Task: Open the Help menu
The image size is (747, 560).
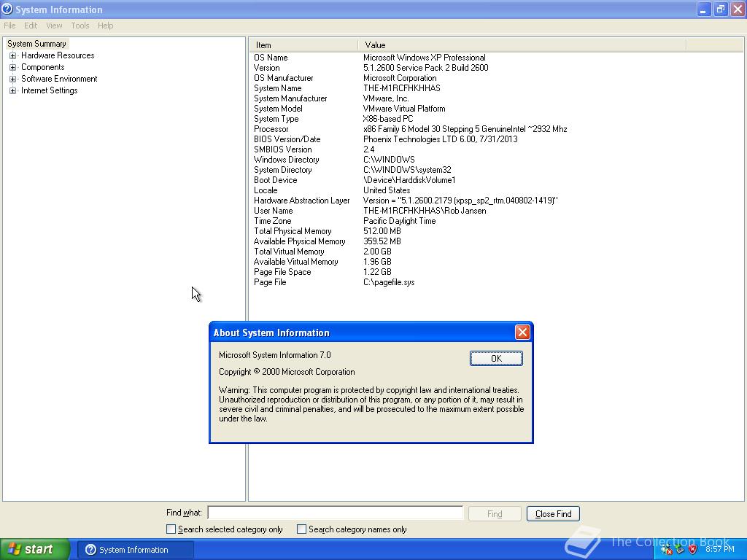Action: pos(105,26)
